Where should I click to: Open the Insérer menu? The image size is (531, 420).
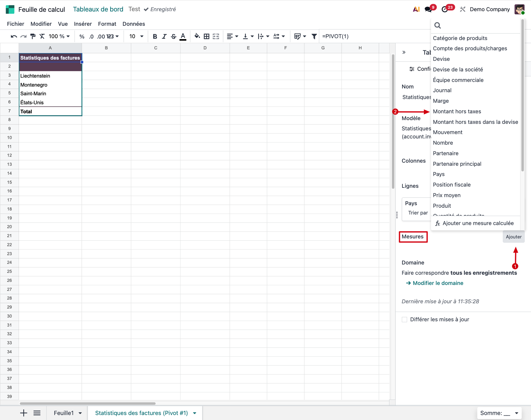pyautogui.click(x=83, y=24)
